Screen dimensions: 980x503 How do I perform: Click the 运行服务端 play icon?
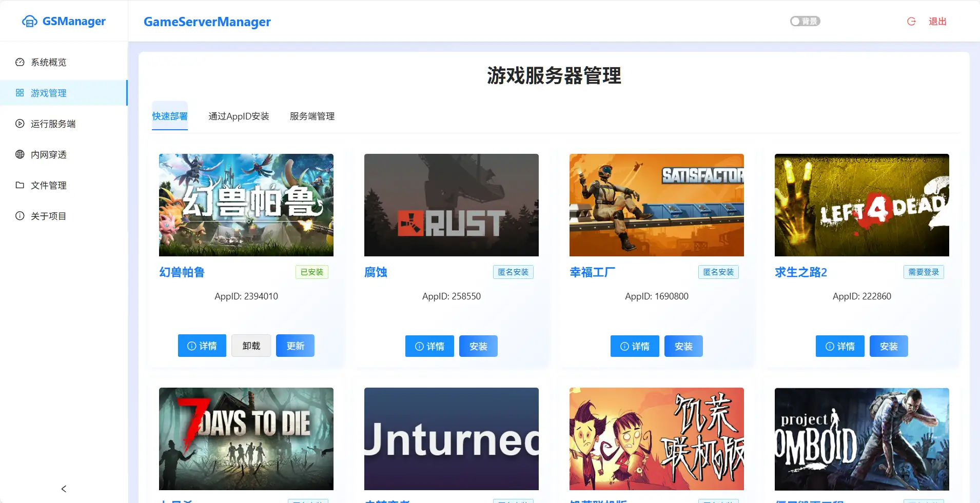click(x=19, y=124)
